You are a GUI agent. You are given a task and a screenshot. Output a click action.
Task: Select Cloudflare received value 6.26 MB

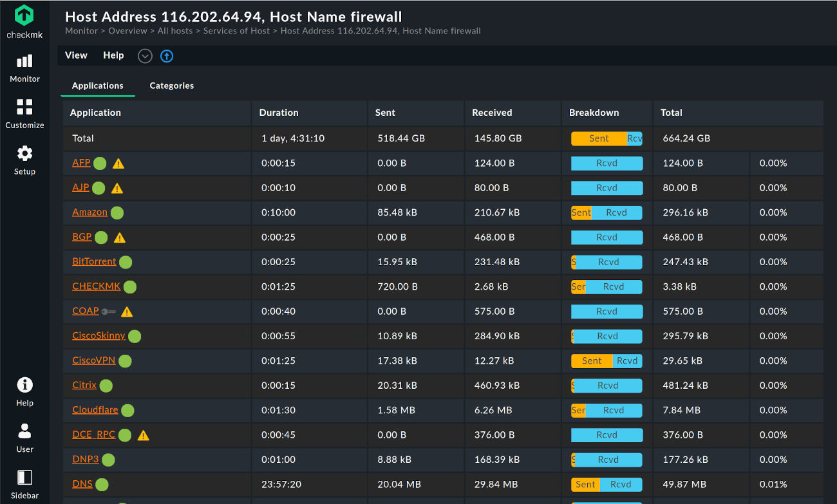click(493, 410)
